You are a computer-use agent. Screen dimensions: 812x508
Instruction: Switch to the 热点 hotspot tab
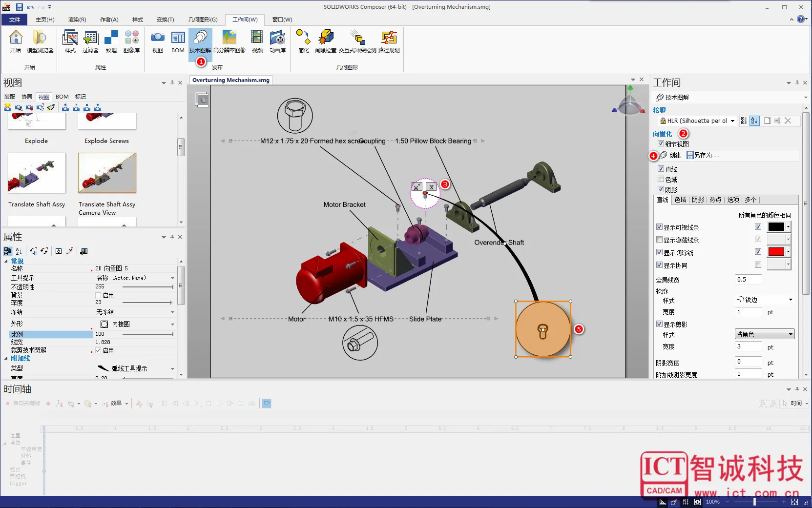(x=715, y=200)
